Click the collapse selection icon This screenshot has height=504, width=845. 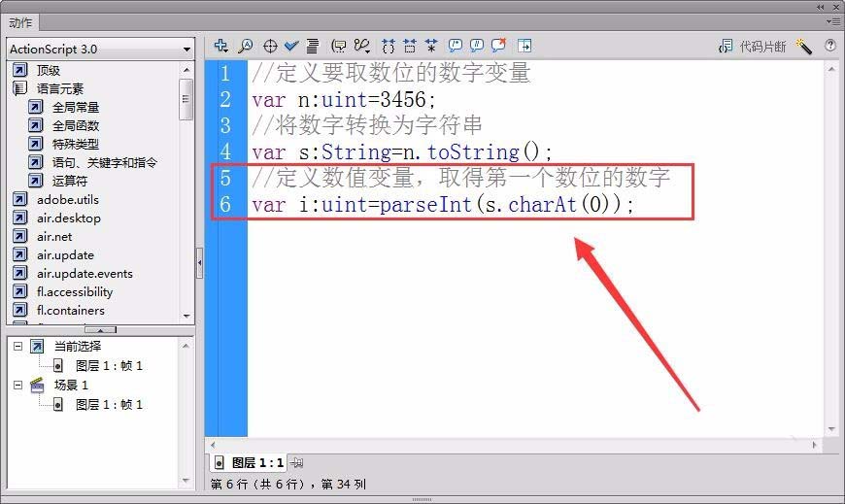click(x=410, y=46)
